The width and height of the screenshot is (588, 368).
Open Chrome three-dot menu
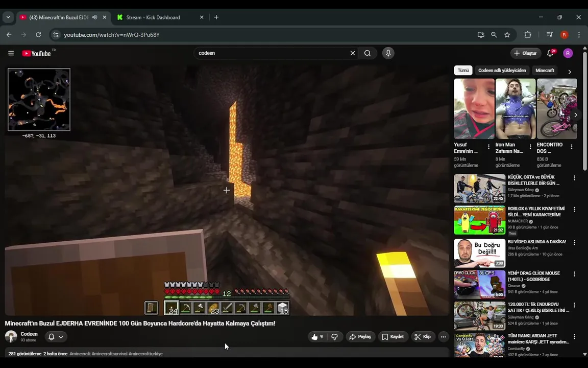(579, 35)
